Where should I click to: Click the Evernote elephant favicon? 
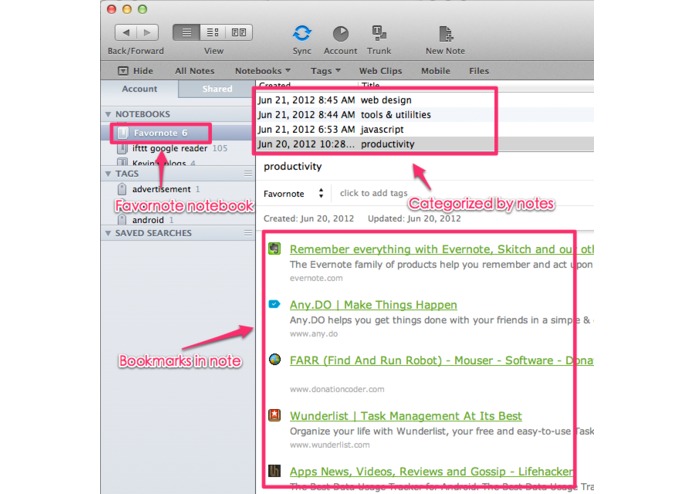275,249
